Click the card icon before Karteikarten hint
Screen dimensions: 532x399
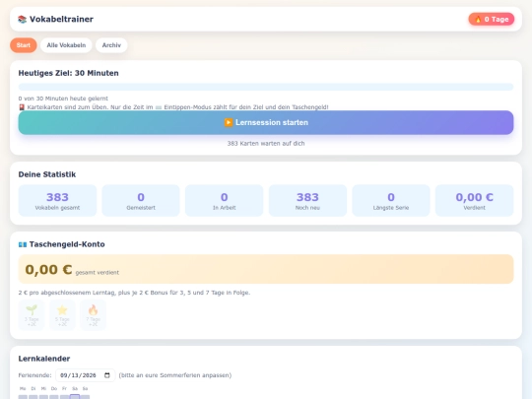(x=22, y=107)
